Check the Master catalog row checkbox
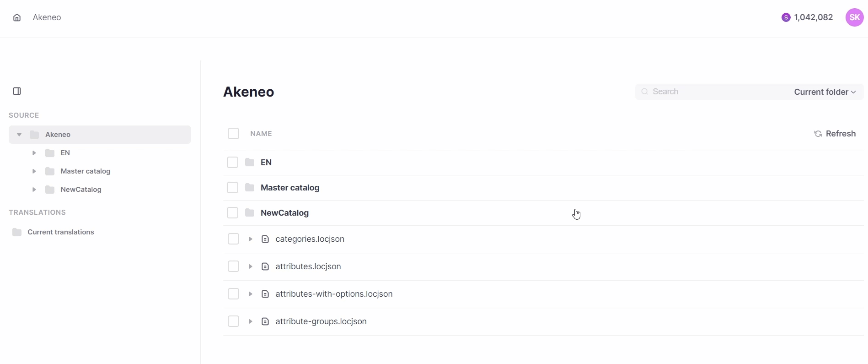 point(232,187)
